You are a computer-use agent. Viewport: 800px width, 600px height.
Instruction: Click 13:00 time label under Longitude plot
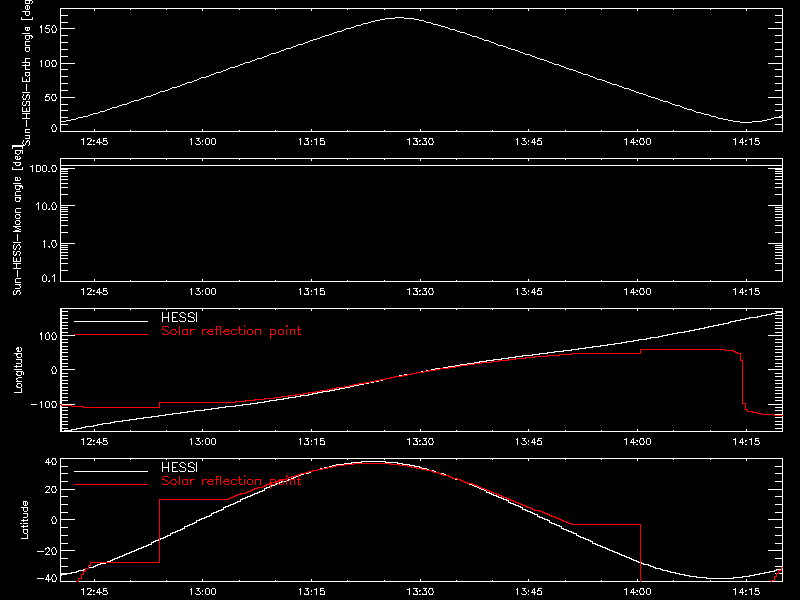(x=203, y=441)
